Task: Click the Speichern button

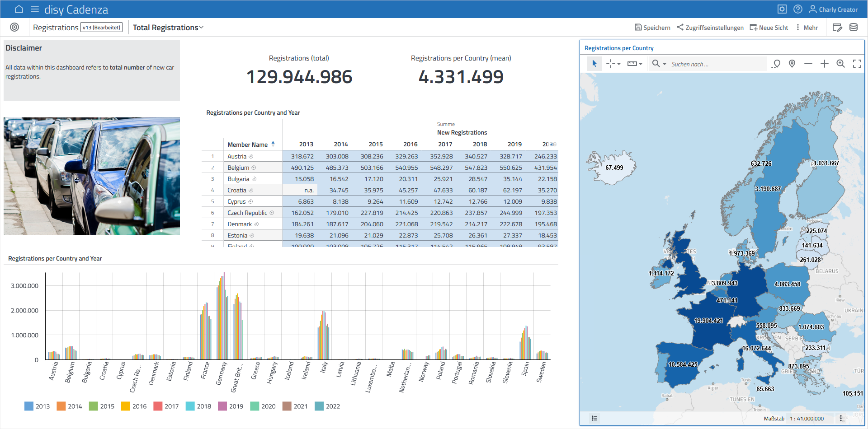Action: coord(652,28)
